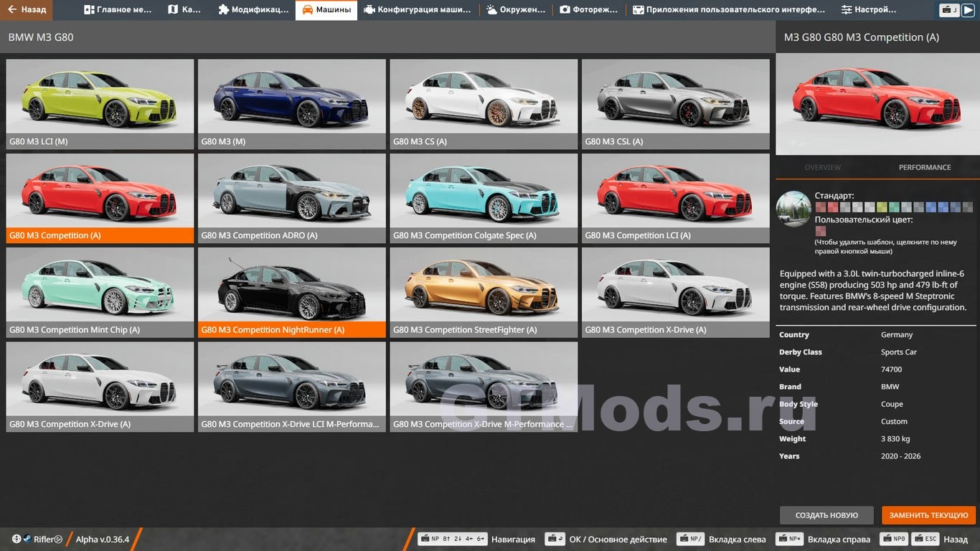Select G80 M3 Competition X-Drive (A), bottom row
Screen dimensions: 980x551
point(100,387)
